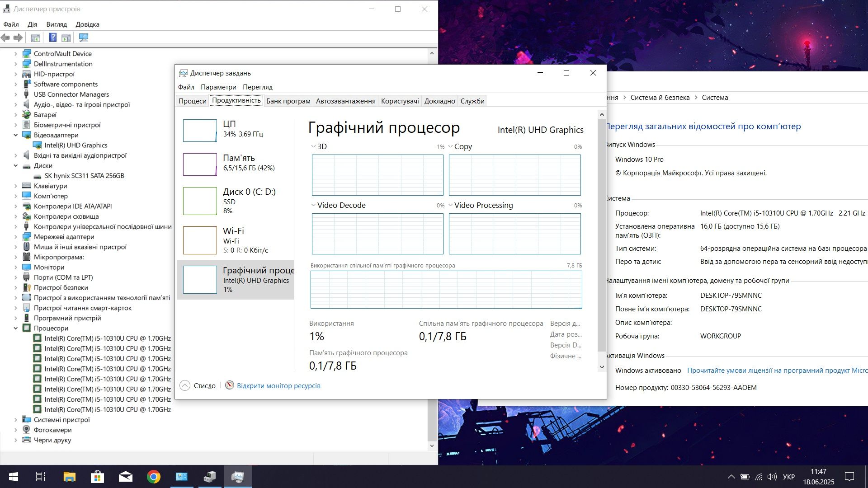Open the Video Processing graph dropdown
Screen dimensions: 868x488
pos(450,205)
